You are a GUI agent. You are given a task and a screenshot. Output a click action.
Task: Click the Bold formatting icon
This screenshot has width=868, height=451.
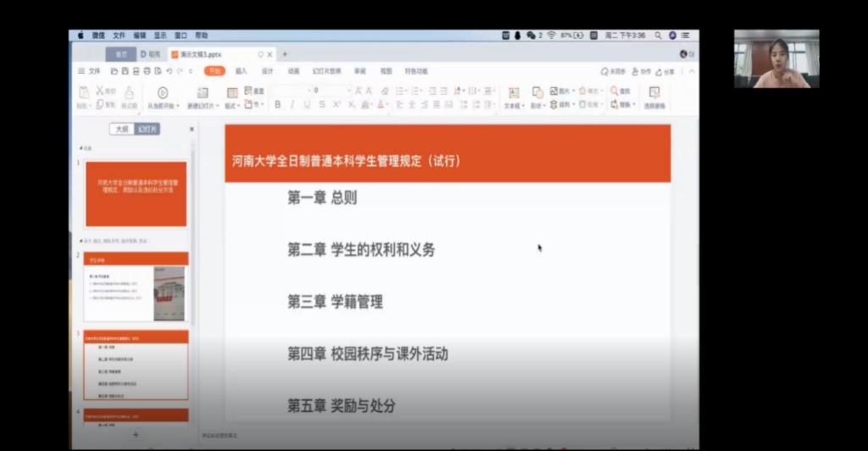tap(277, 104)
